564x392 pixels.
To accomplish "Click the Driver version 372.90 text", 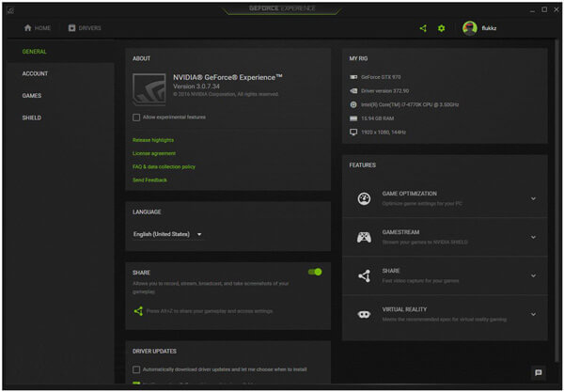I will (384, 90).
